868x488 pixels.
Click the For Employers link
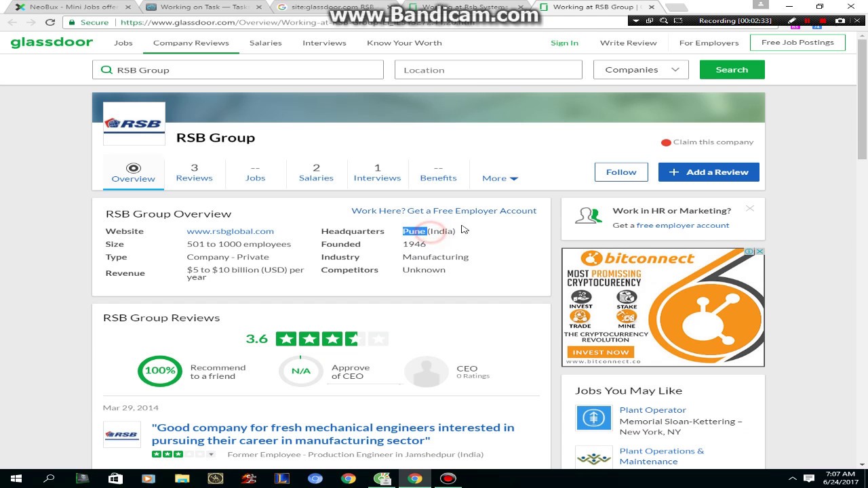[709, 43]
